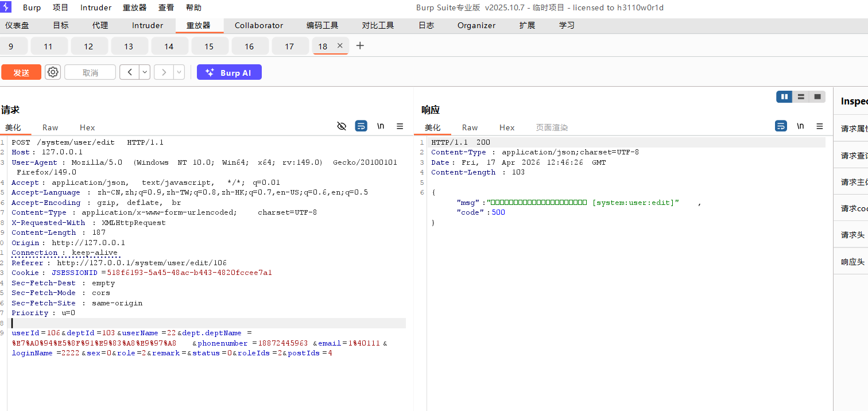This screenshot has width=868, height=411.
Task: Open response panel hamburger menu
Action: click(x=820, y=126)
